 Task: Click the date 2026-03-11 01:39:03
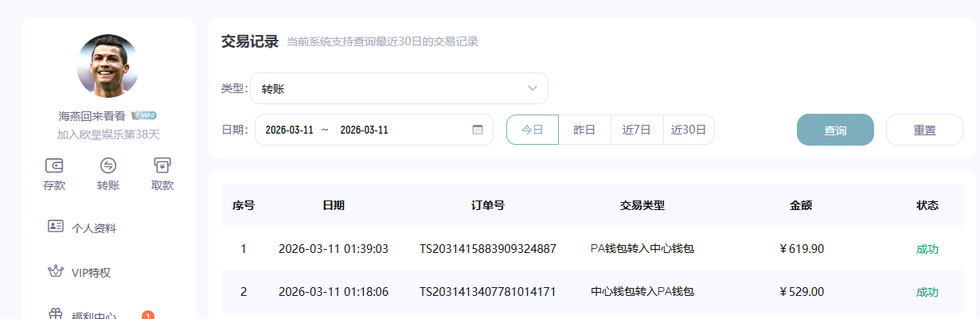tap(334, 249)
